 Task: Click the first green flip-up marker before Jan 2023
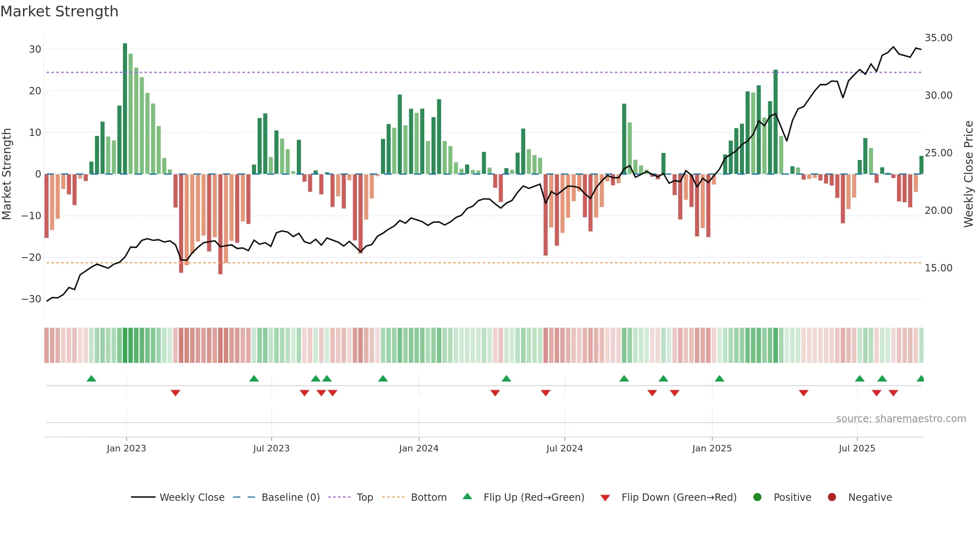click(91, 378)
